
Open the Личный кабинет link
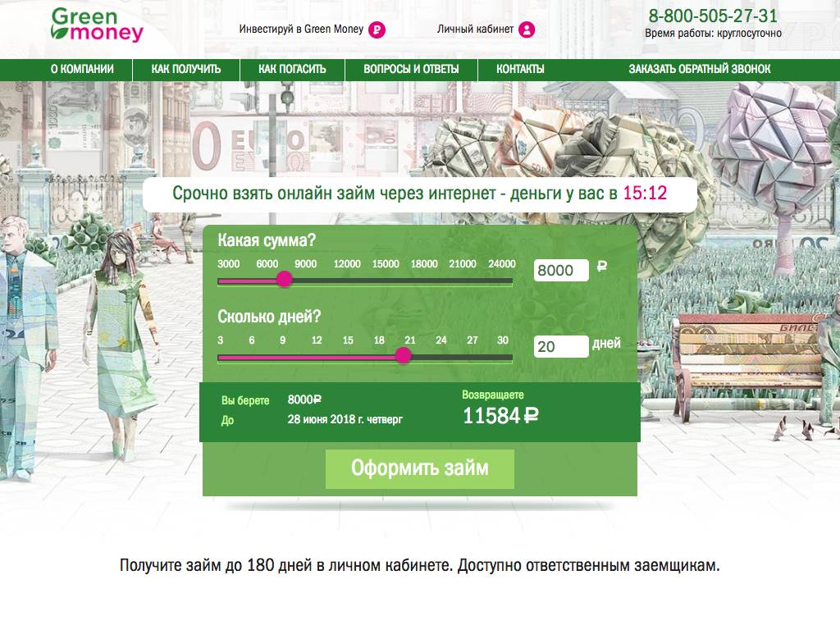click(x=475, y=29)
